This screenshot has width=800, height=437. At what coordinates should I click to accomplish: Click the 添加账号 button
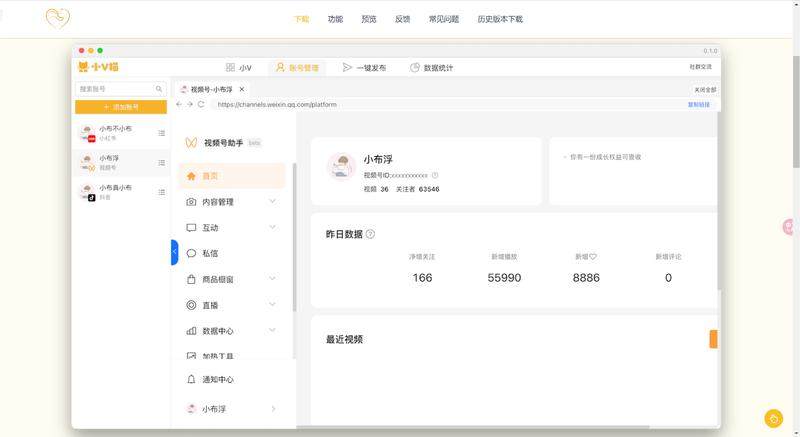tap(121, 106)
